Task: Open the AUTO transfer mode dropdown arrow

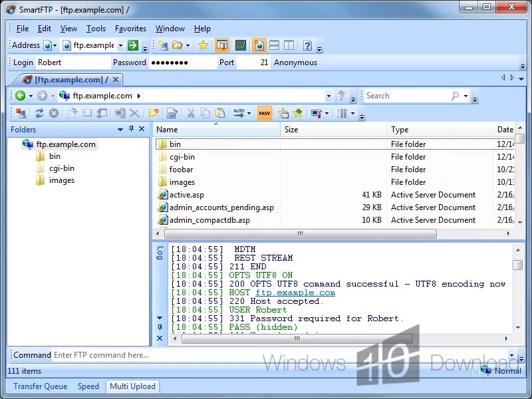Action: click(x=249, y=113)
